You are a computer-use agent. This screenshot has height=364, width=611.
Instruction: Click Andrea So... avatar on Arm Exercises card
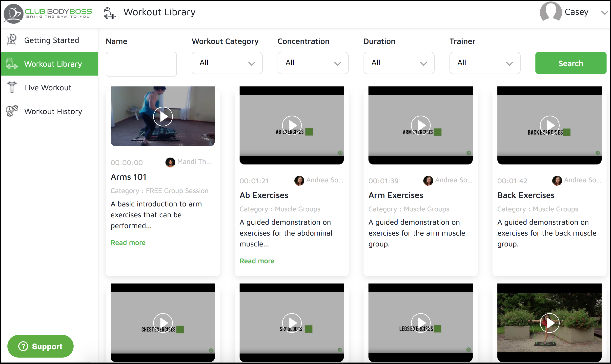[x=428, y=181]
